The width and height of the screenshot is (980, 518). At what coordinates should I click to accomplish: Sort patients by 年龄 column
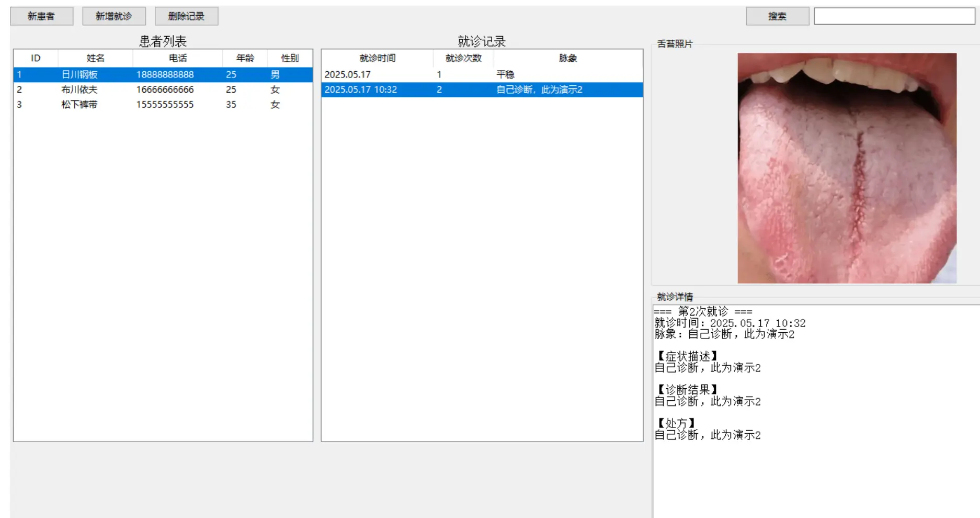coord(245,58)
